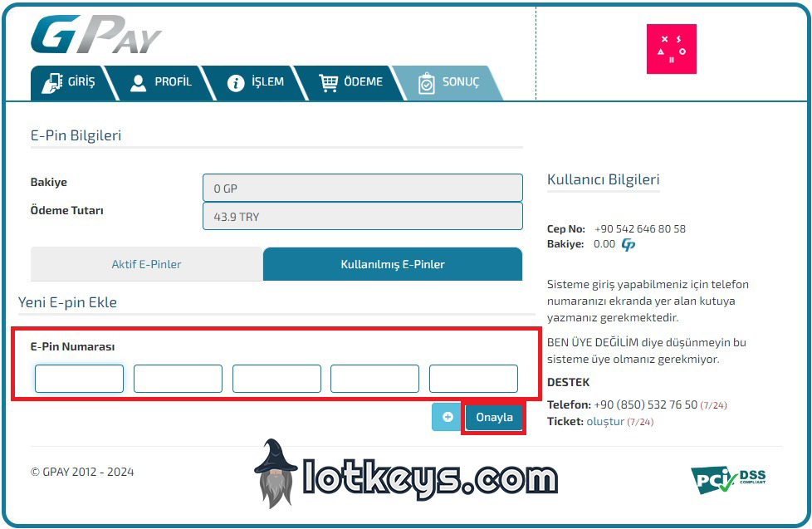This screenshot has width=812, height=529.
Task: Click the İŞLEM info icon
Action: coord(236,83)
